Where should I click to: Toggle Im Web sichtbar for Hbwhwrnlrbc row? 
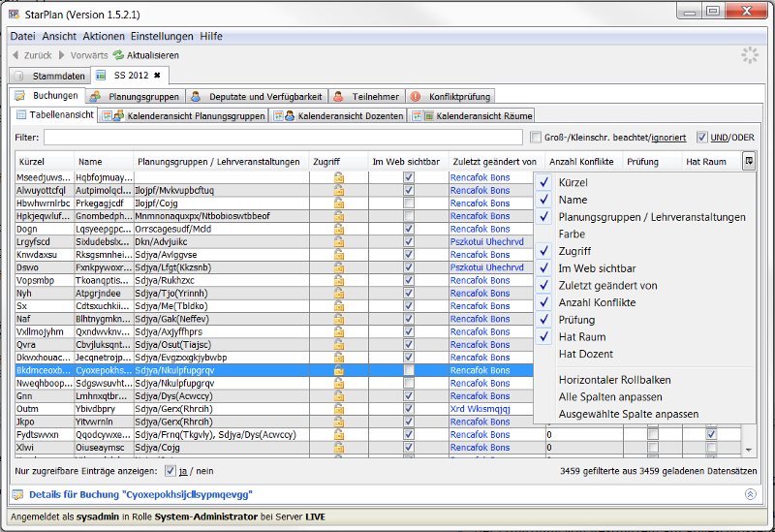click(x=409, y=203)
